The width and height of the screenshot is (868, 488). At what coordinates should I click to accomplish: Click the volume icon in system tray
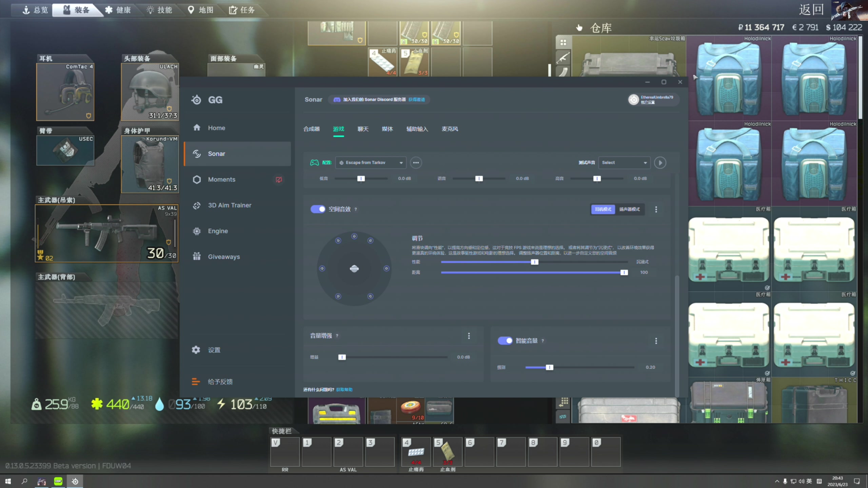point(801,481)
